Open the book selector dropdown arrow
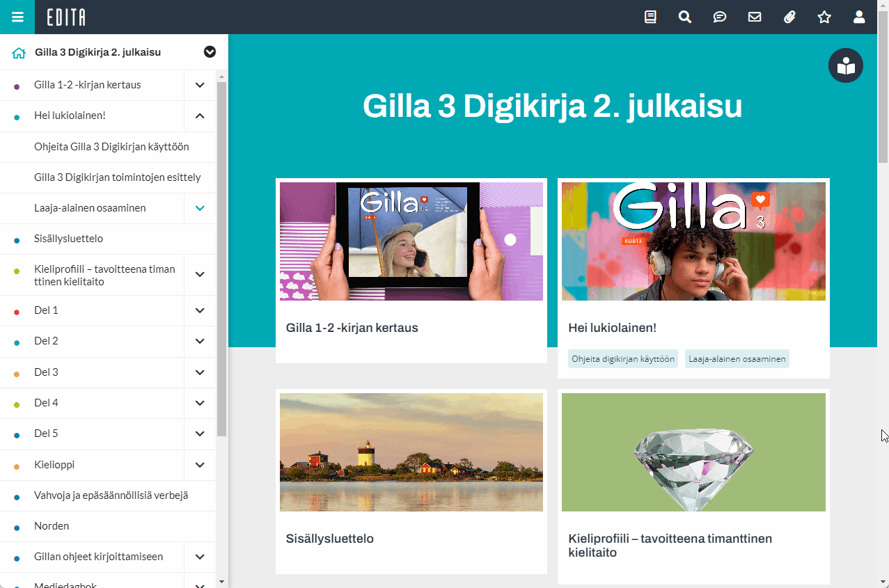The image size is (889, 588). (210, 52)
